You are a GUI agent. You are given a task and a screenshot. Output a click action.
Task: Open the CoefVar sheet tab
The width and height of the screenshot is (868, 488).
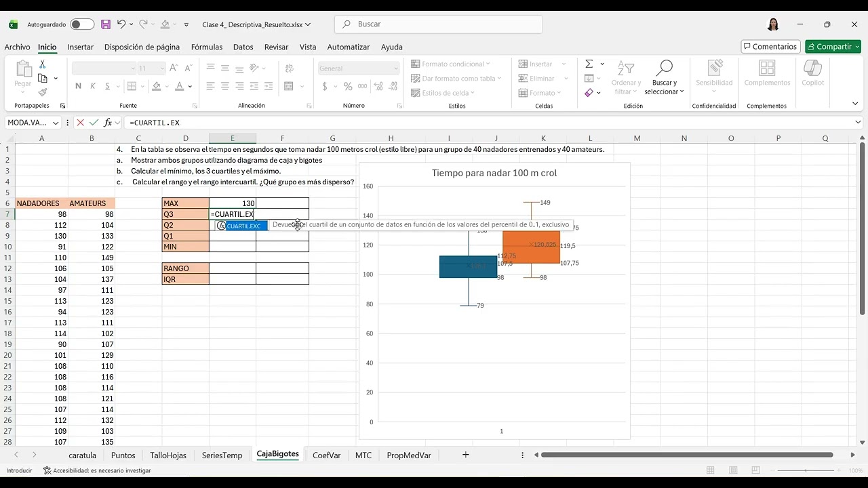327,455
